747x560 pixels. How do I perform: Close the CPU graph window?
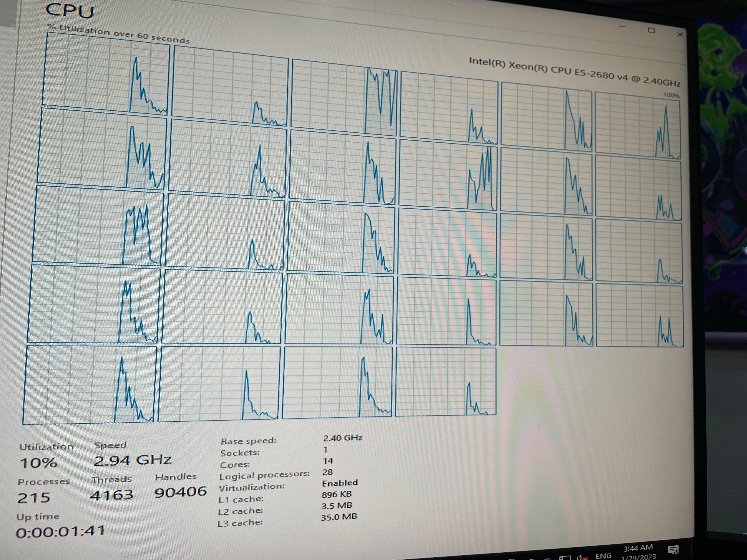pyautogui.click(x=680, y=35)
